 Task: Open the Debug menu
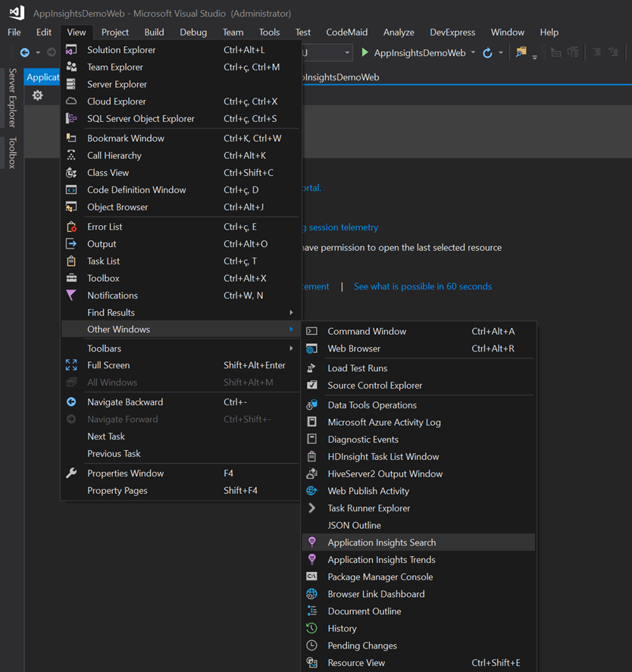(193, 32)
